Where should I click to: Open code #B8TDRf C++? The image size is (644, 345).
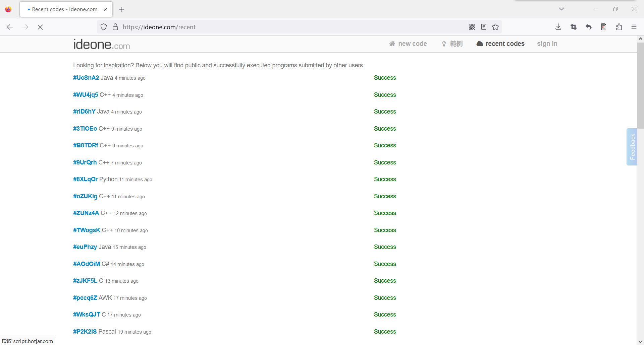click(86, 145)
